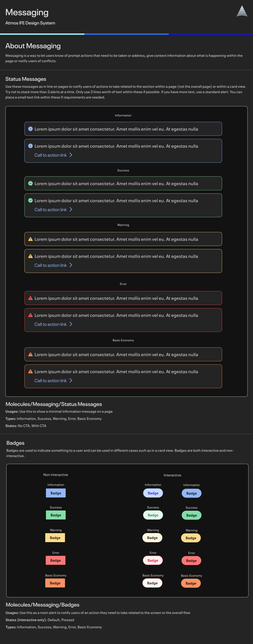Click info icon in first Information message
253x644 pixels.
pos(30,129)
